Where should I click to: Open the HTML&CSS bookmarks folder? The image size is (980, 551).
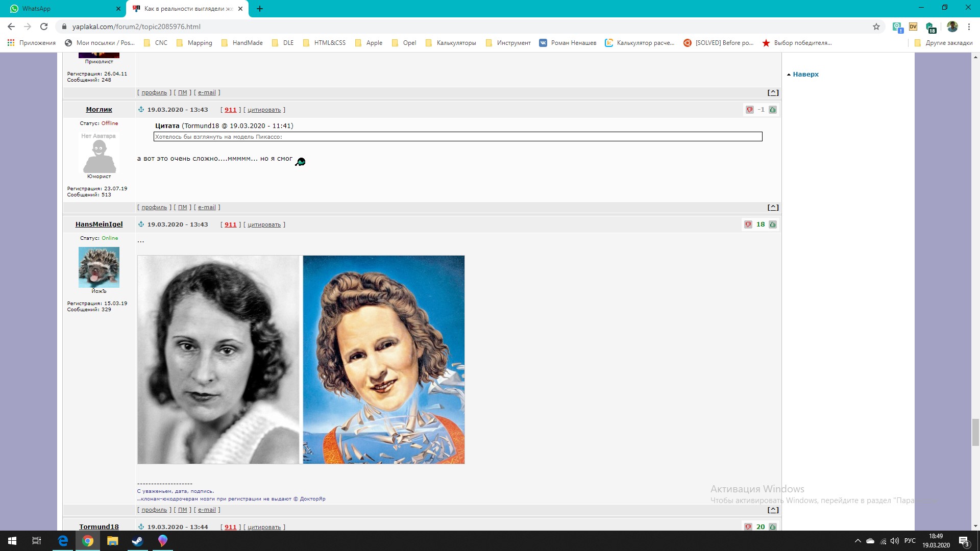(x=324, y=43)
